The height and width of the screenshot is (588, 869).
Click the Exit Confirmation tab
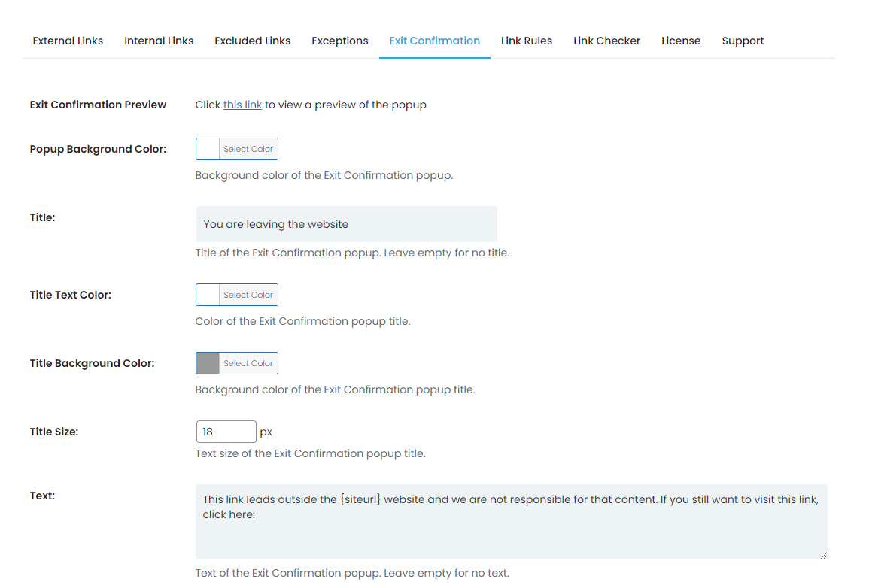[434, 41]
